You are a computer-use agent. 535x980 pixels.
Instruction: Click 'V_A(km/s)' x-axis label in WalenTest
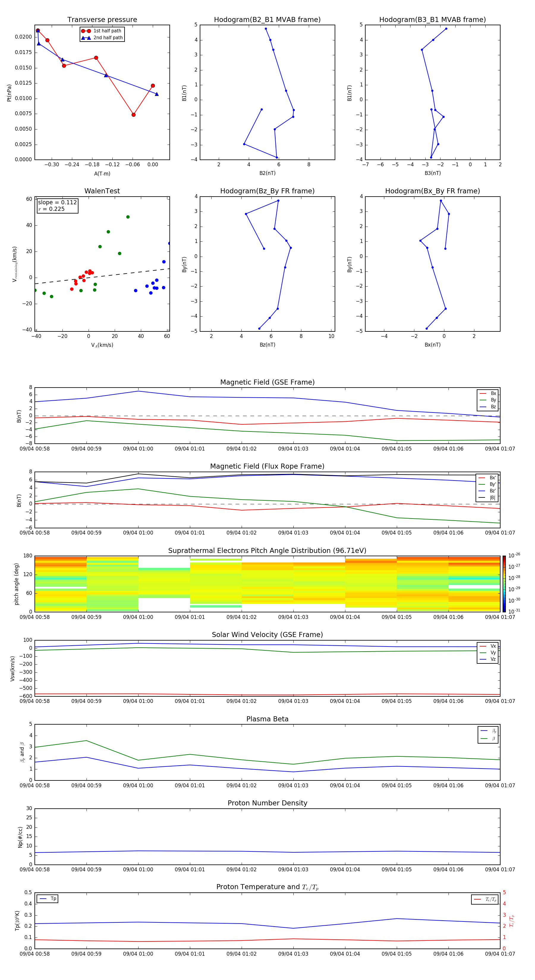tap(102, 345)
